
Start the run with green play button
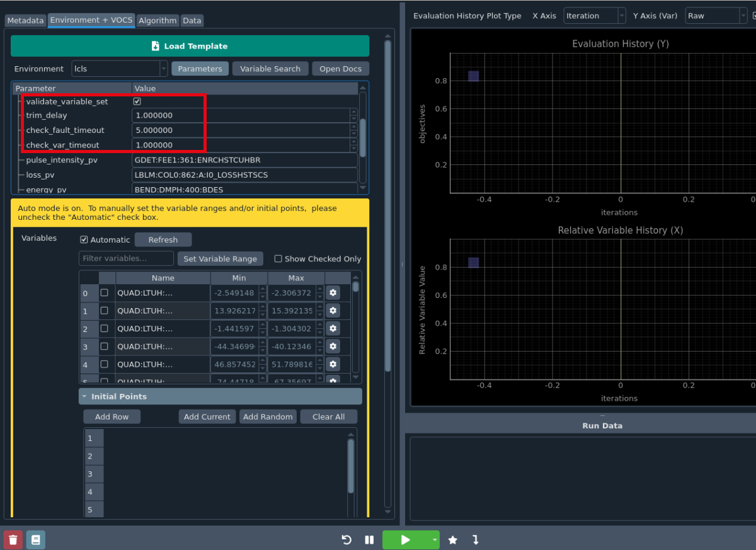click(405, 540)
